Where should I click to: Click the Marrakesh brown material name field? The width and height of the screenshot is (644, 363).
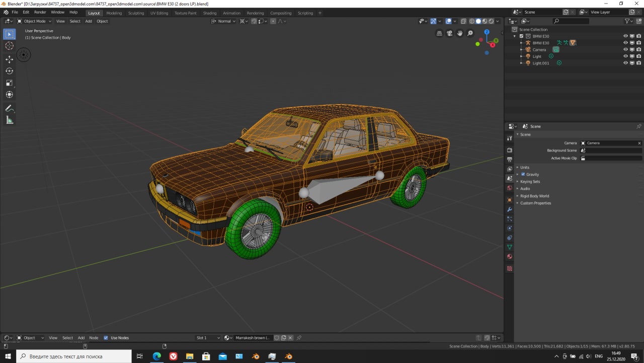coord(254,338)
